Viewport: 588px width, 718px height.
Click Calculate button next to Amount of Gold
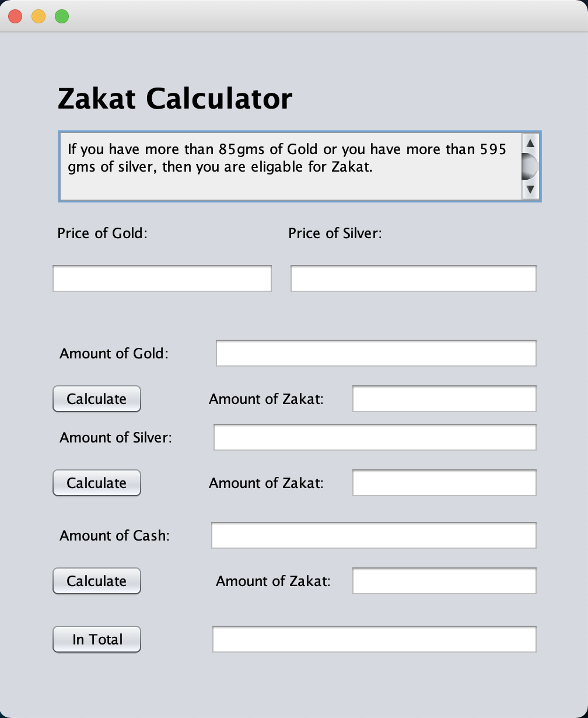[x=96, y=399]
